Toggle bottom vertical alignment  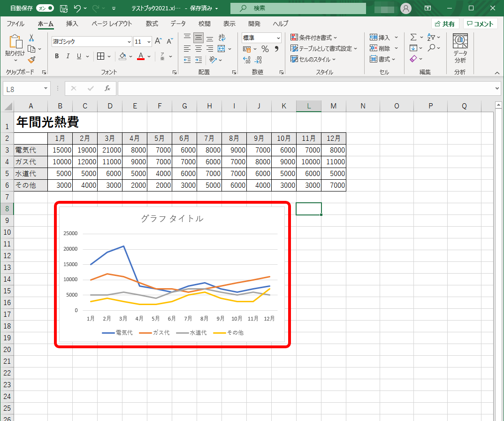210,38
